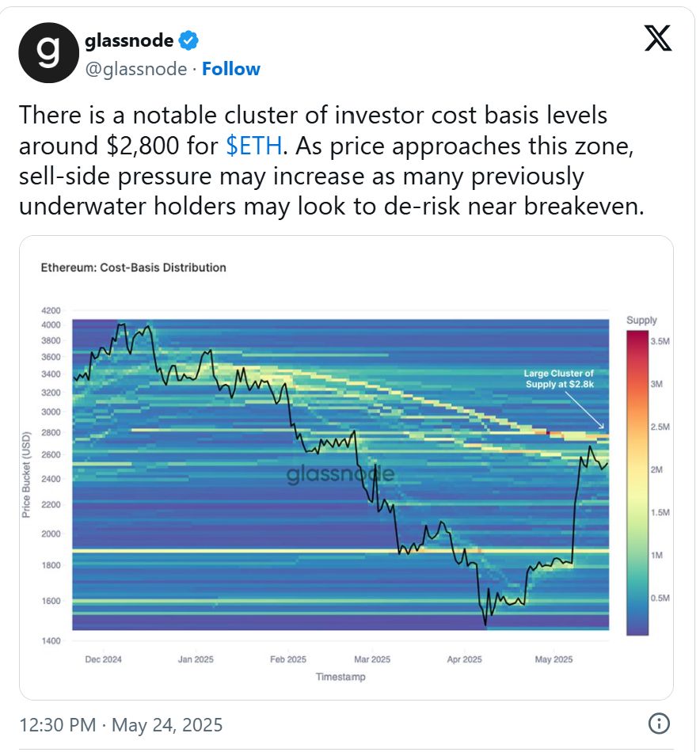Viewport: 700px width, 752px height.
Task: Click the "Large Cluster of Supply at $2.8k" annotation
Action: pyautogui.click(x=558, y=378)
